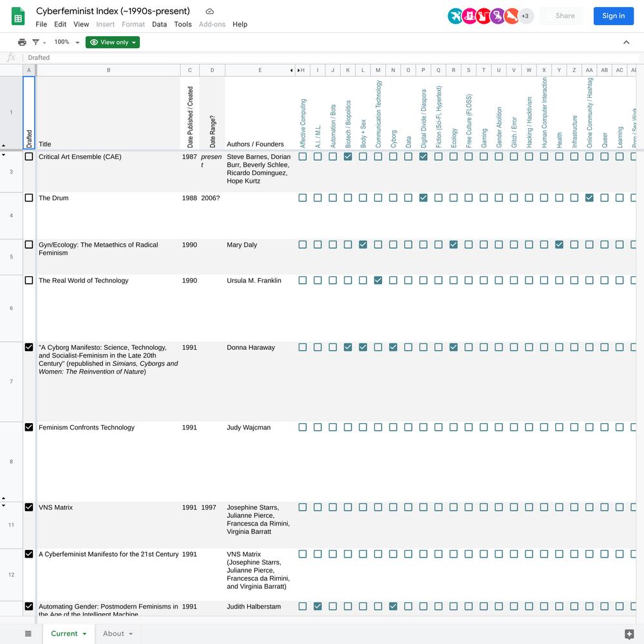Toggle Drafted checkbox for The Drum
Viewport: 644px width, 644px height.
point(29,198)
